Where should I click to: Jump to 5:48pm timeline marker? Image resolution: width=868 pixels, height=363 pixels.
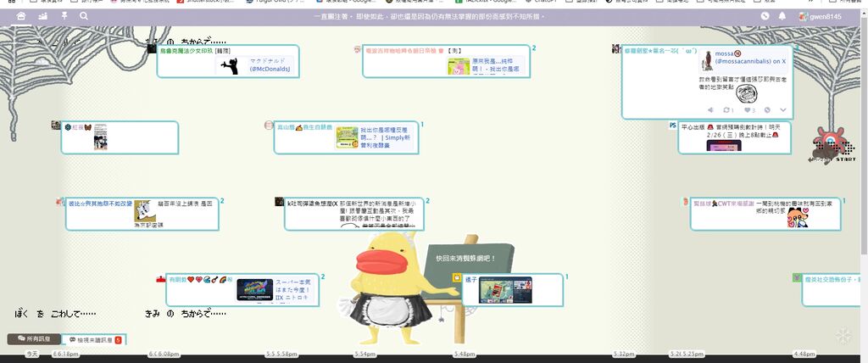465,354
